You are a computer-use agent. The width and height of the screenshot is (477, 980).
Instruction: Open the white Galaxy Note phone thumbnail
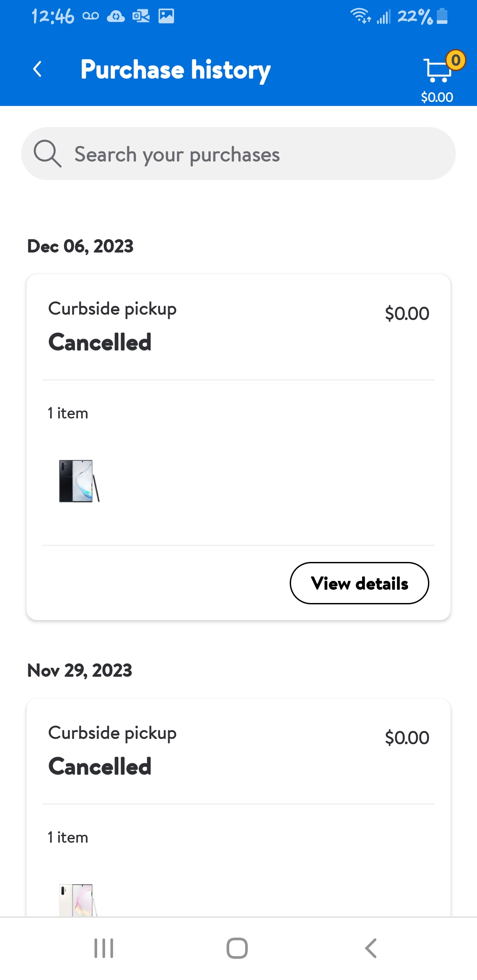78,900
